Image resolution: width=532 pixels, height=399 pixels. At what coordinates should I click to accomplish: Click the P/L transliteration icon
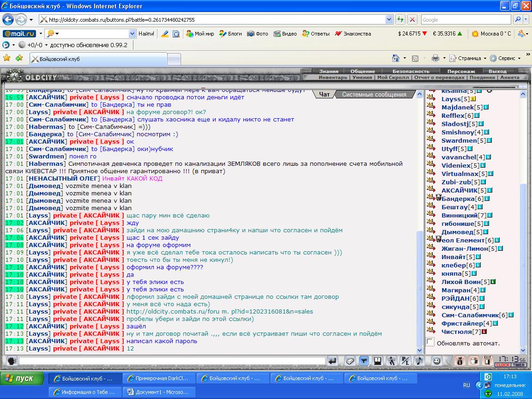coord(405,361)
